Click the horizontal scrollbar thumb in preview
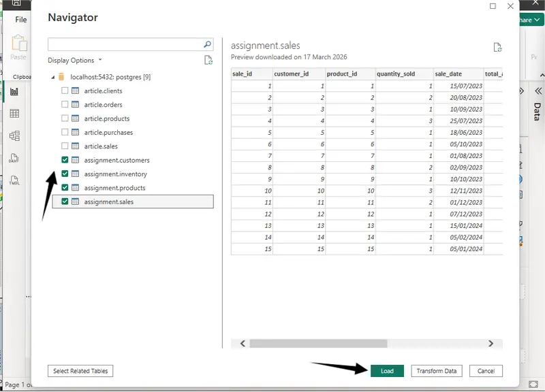 click(318, 344)
